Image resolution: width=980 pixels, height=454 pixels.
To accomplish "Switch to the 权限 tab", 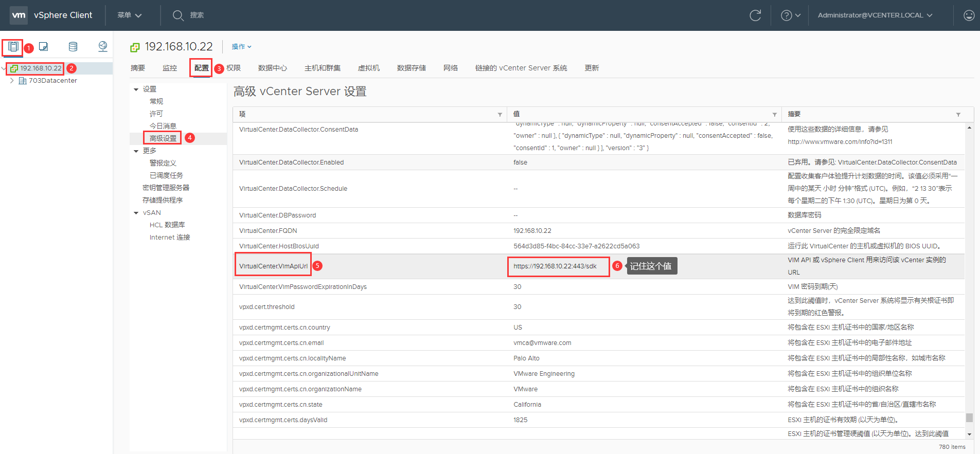I will (x=234, y=68).
